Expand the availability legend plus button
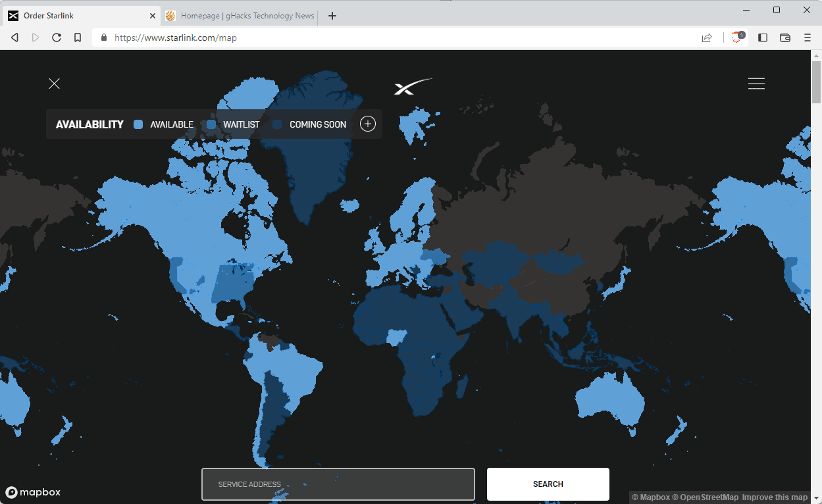Screen dimensions: 822x504 coord(367,124)
